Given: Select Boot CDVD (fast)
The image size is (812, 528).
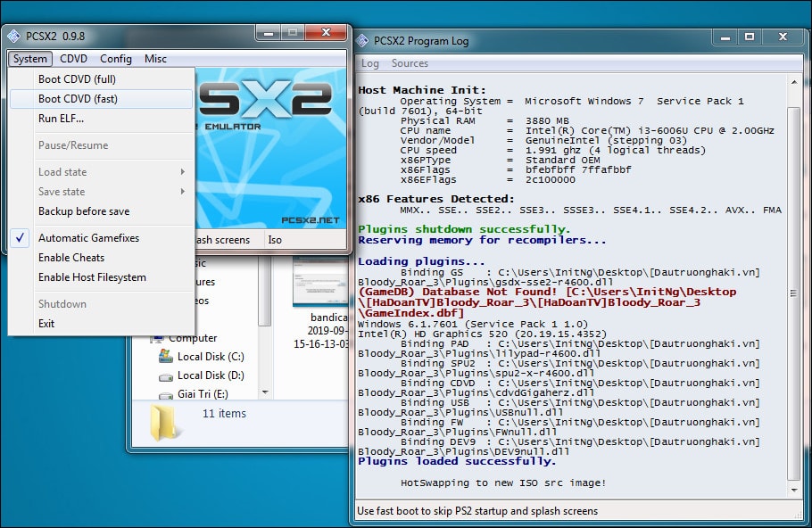Looking at the screenshot, I should click(x=101, y=99).
